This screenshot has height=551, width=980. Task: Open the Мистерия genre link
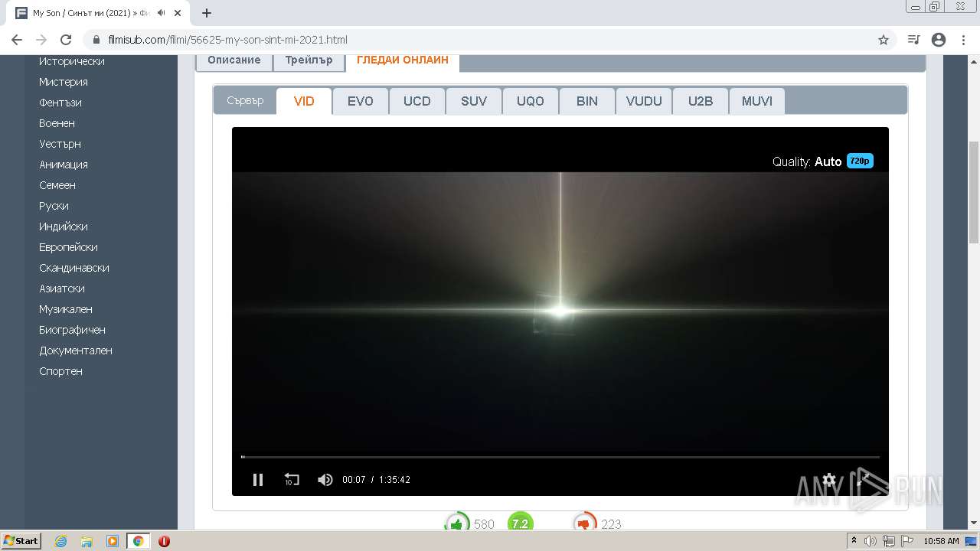tap(64, 82)
